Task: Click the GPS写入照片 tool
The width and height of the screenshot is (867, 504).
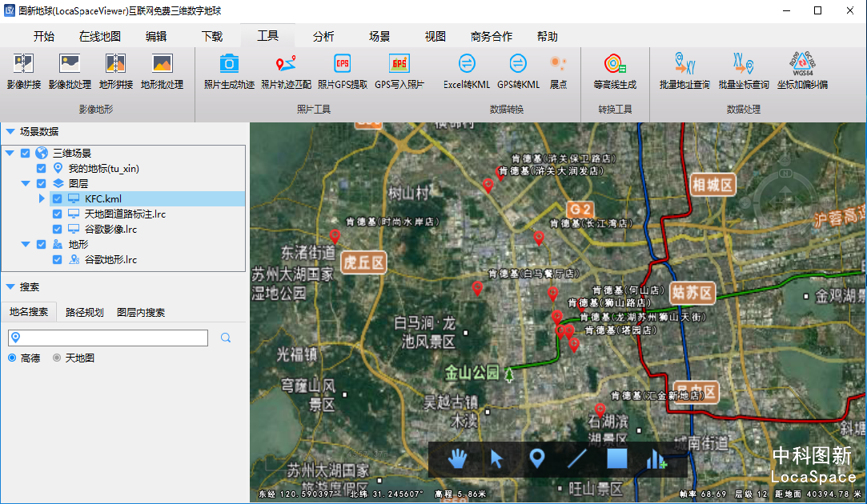Action: (399, 72)
